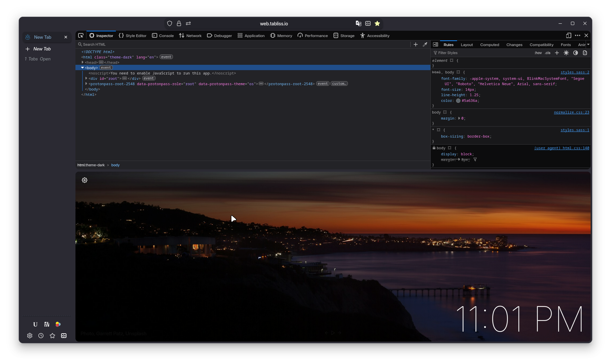The height and width of the screenshot is (364, 611).
Task: Toggle light color scheme simulation
Action: pos(566,53)
